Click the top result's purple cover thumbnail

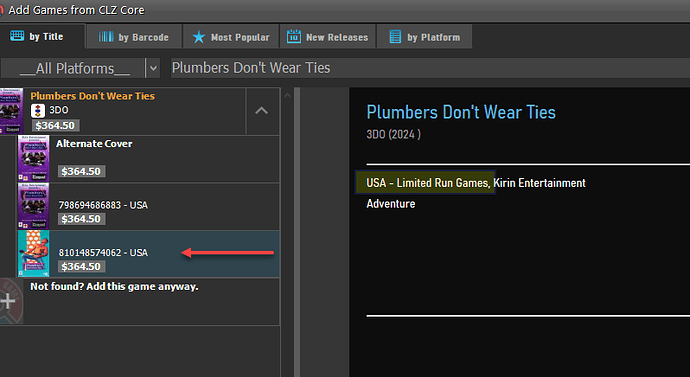pos(11,111)
